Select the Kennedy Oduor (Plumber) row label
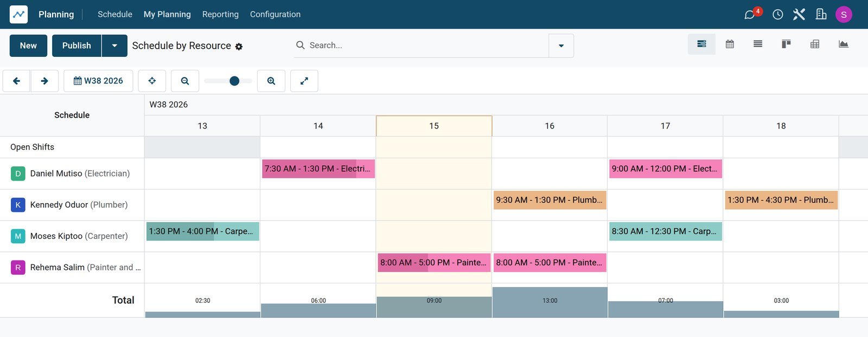Screen dimensions: 868x337 [79, 205]
